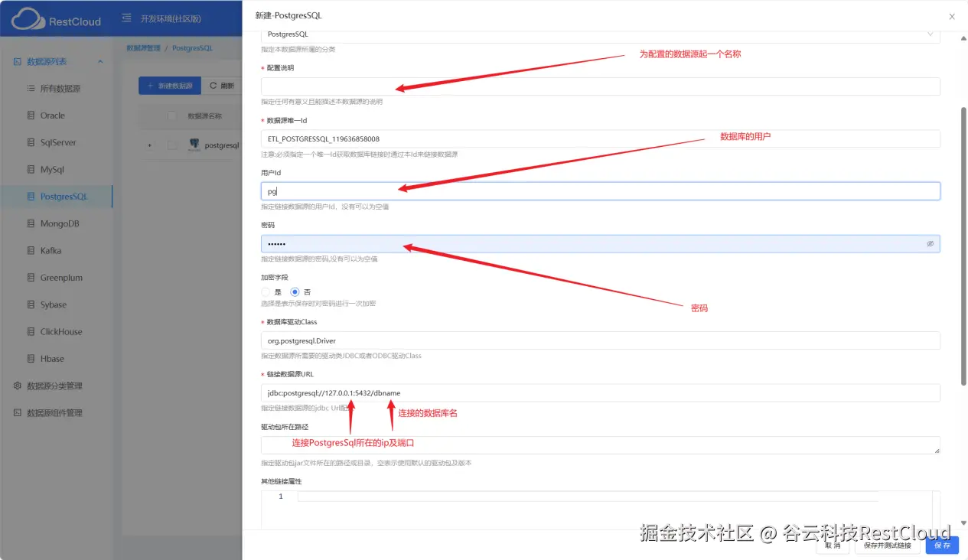Focus the 数据源唯一Id input field

601,138
